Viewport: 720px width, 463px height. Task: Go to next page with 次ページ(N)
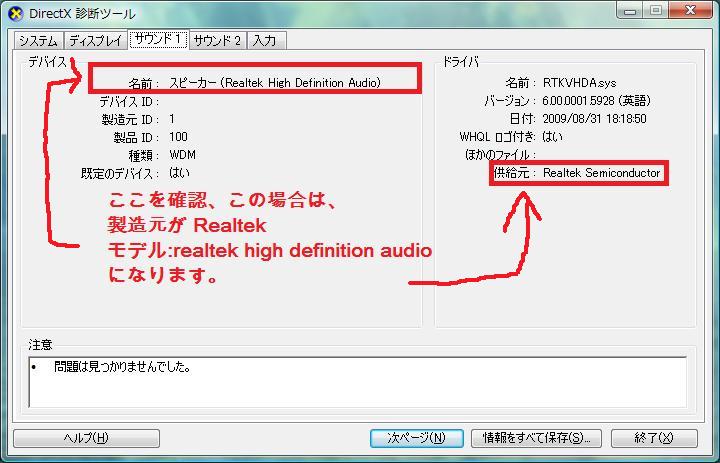pos(416,438)
